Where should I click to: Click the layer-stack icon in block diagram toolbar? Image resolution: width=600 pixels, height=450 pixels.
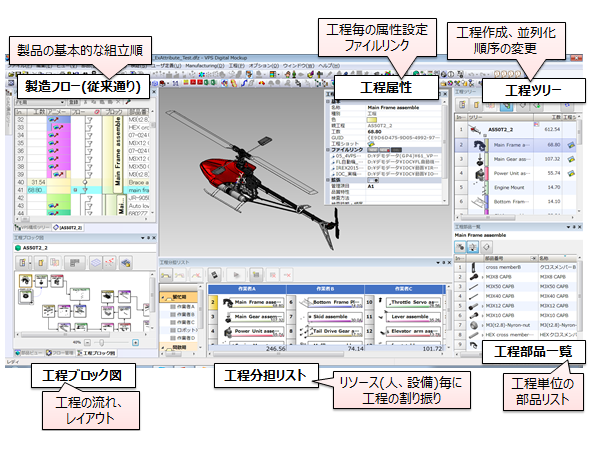pyautogui.click(x=96, y=262)
